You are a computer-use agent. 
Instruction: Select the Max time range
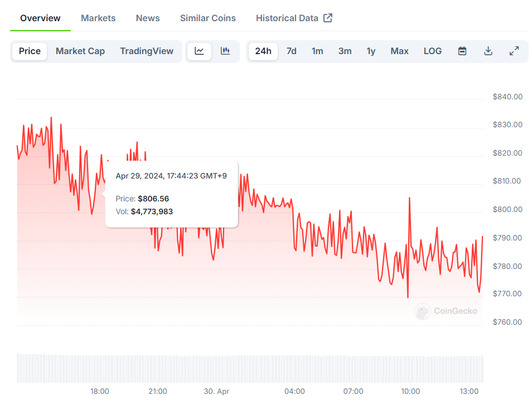click(x=400, y=51)
